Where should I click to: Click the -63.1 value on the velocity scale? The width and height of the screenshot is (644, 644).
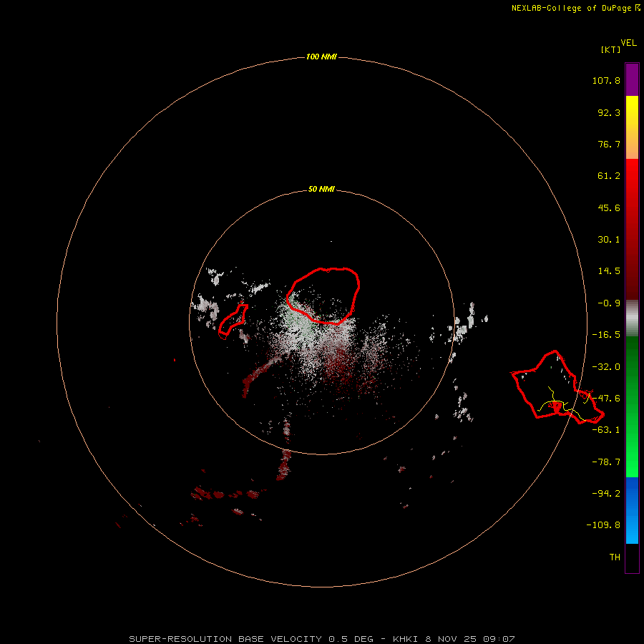tap(606, 430)
